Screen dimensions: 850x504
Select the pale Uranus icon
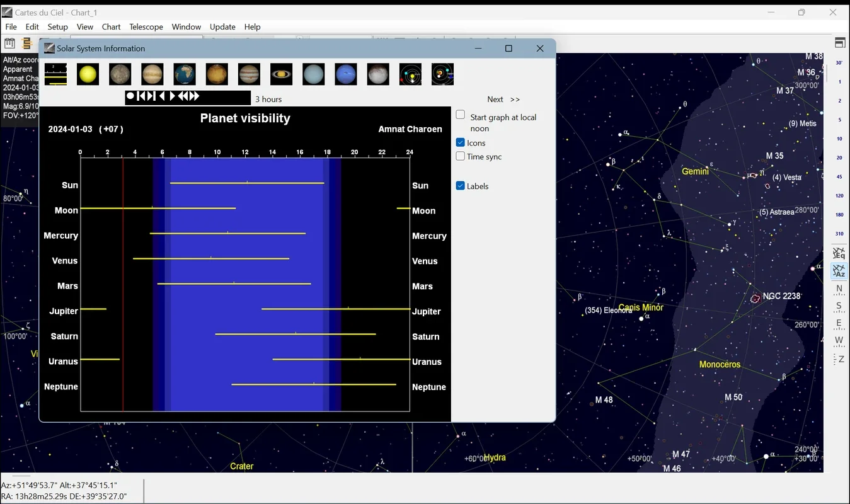point(314,74)
